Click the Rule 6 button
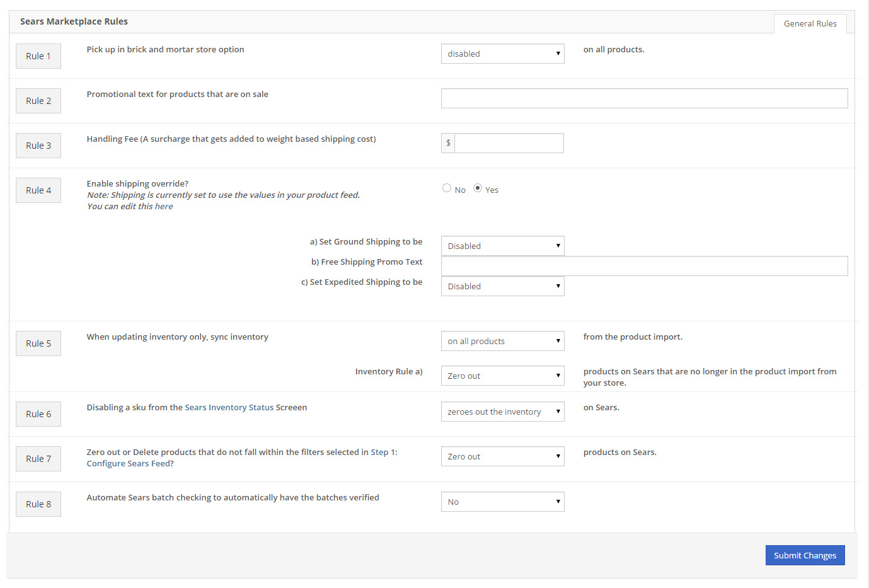This screenshot has height=588, width=869. pos(38,414)
